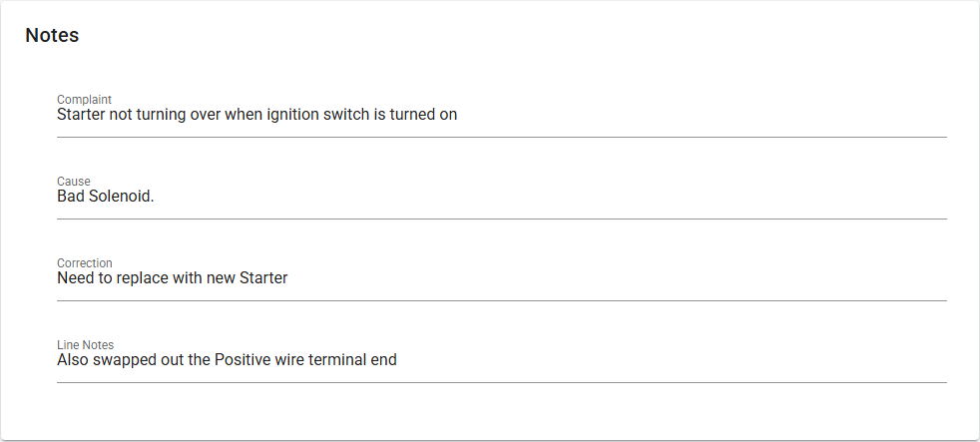Click the word 'Bad' in Cause field
Screen dimensions: 980x442
(71, 197)
